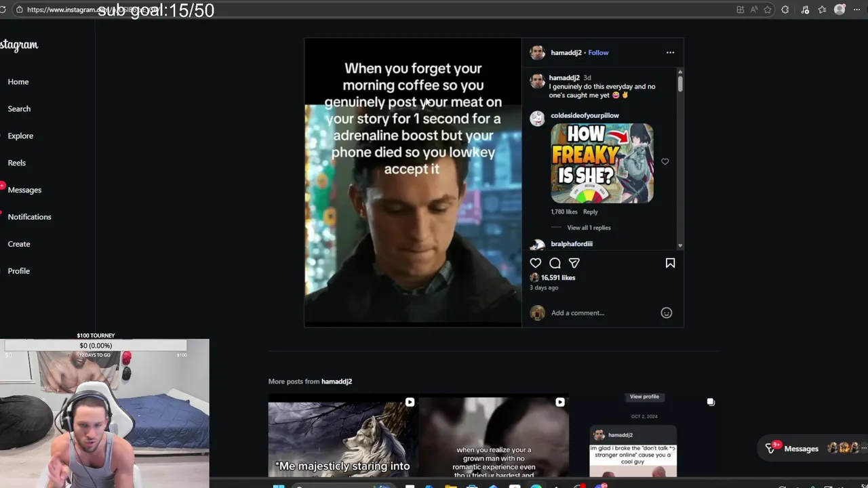868x488 pixels.
Task: View the 1,780 likes on the comment
Action: [x=564, y=211]
